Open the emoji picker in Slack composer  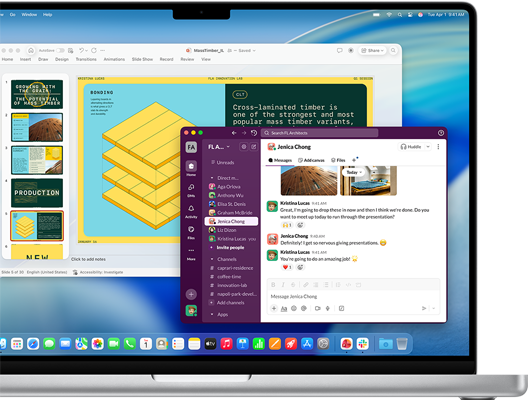point(294,308)
